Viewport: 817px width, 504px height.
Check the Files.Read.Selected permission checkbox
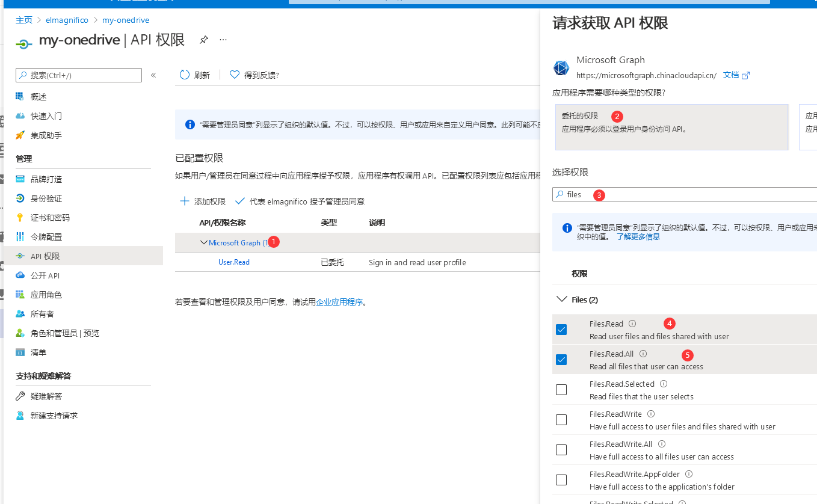click(x=561, y=390)
